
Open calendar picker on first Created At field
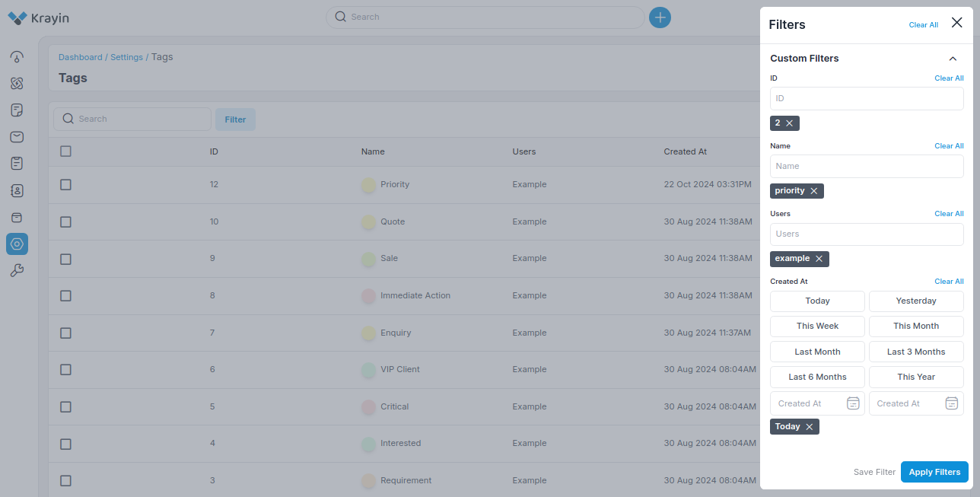pos(853,403)
